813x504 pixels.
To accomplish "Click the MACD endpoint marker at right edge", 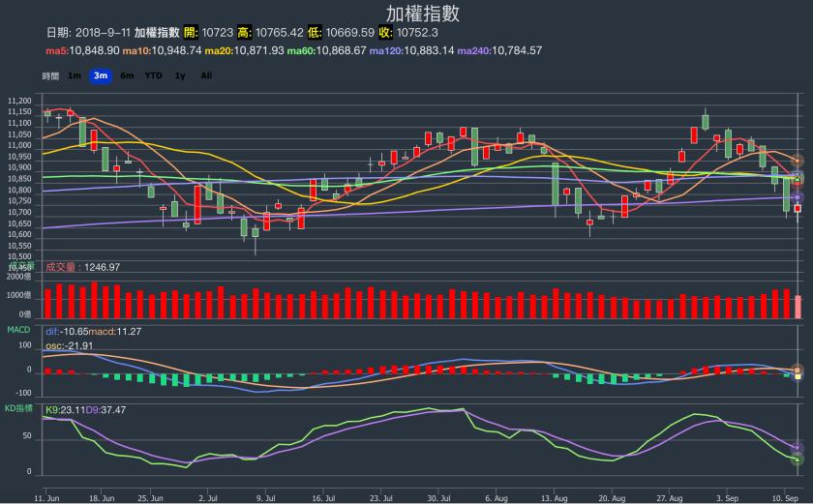I will 798,370.
